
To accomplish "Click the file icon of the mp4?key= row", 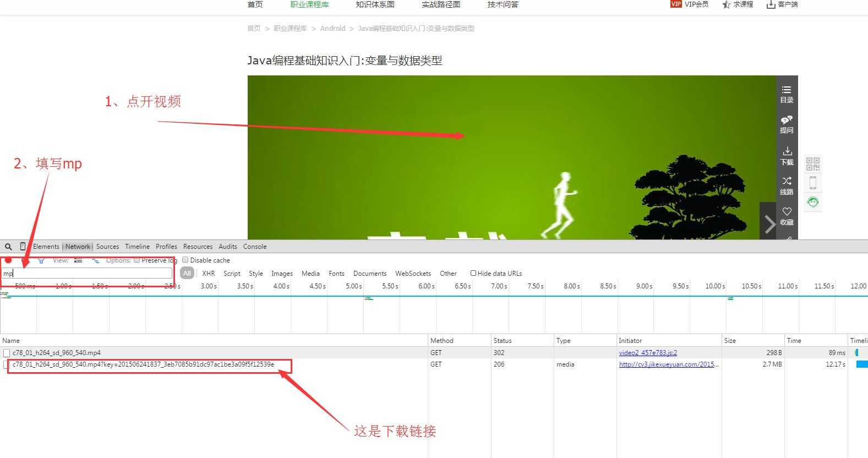I will coord(7,364).
